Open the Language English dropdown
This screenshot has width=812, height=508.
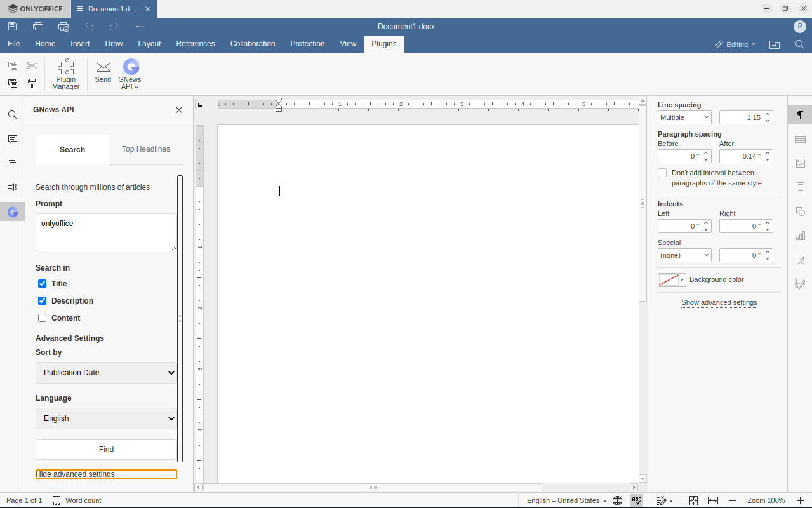point(106,418)
